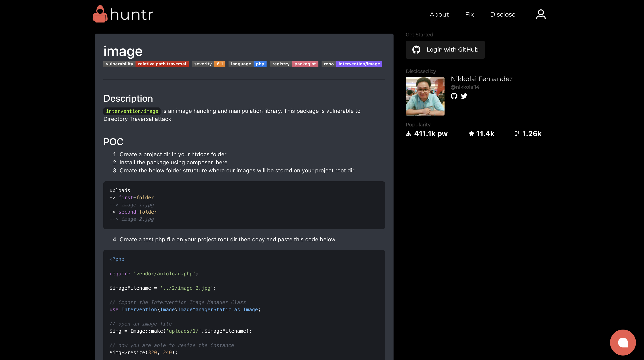Select the purple intervention/image repo badge
The height and width of the screenshot is (360, 644).
point(359,64)
